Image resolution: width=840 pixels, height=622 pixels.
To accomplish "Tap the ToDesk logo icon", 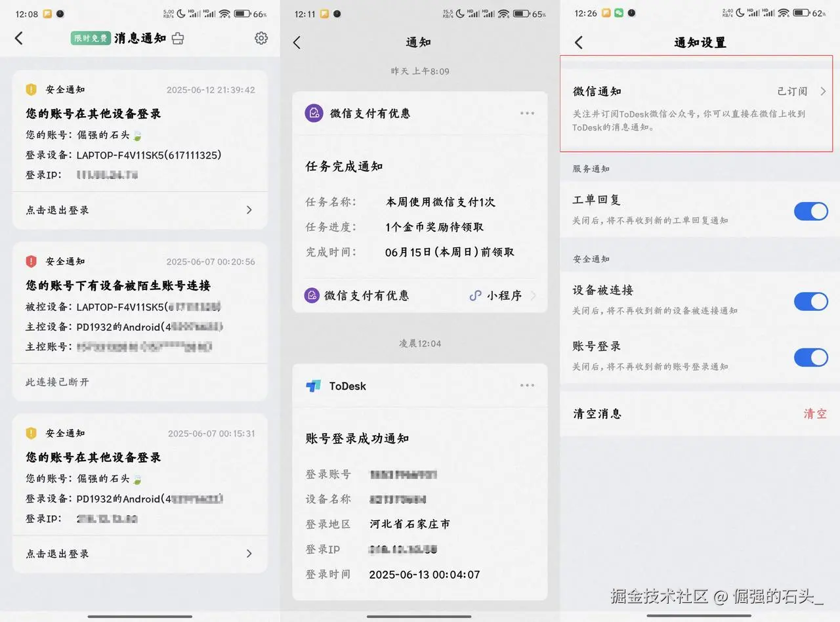I will 314,386.
